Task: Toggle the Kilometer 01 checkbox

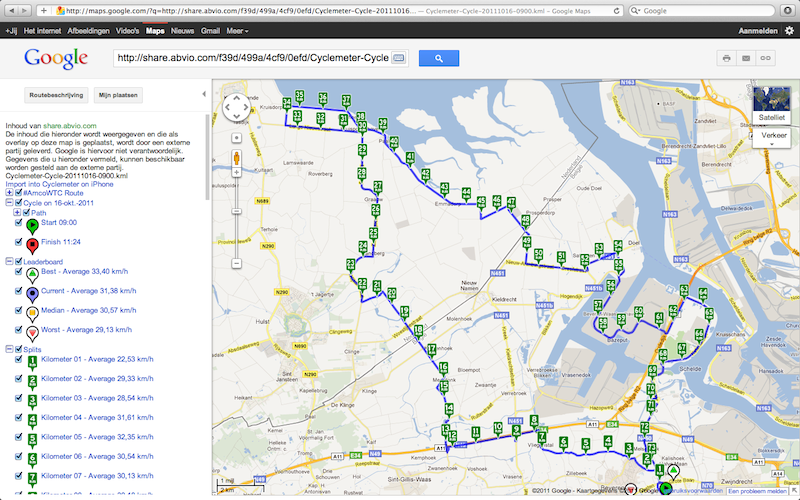Action: 19,359
